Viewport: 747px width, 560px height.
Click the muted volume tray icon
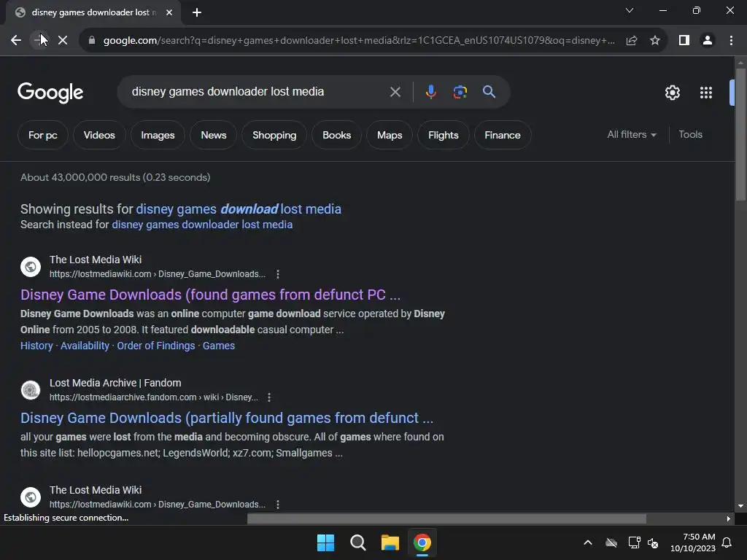click(x=653, y=542)
